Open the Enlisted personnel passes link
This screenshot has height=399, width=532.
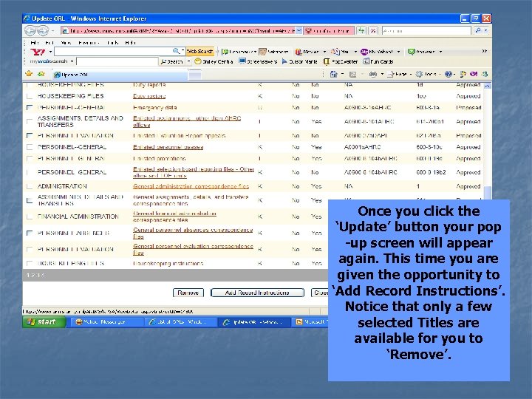[x=168, y=147]
